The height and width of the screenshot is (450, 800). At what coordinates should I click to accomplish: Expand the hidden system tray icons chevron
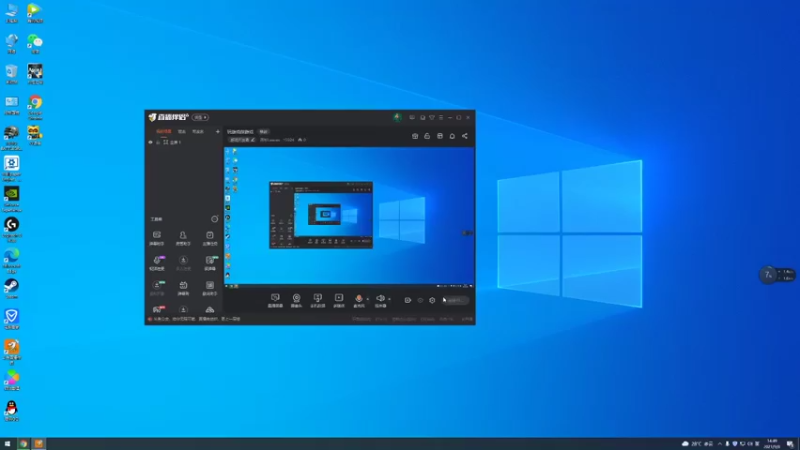(720, 444)
